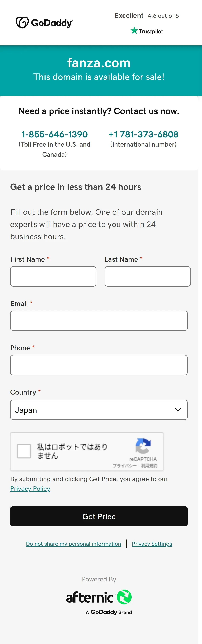The width and height of the screenshot is (202, 644).
Task: Click the Trustpilot green star icon
Action: [x=134, y=31]
